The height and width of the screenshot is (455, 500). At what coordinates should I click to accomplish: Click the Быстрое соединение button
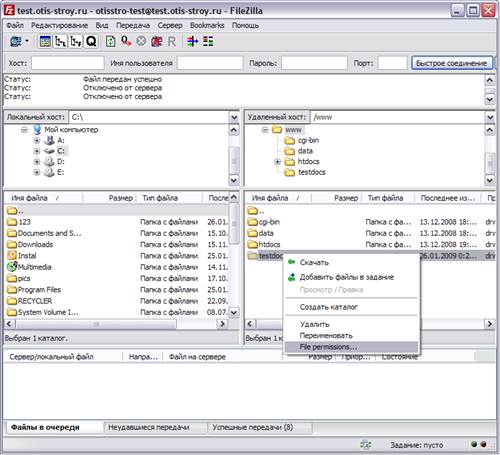tap(452, 63)
